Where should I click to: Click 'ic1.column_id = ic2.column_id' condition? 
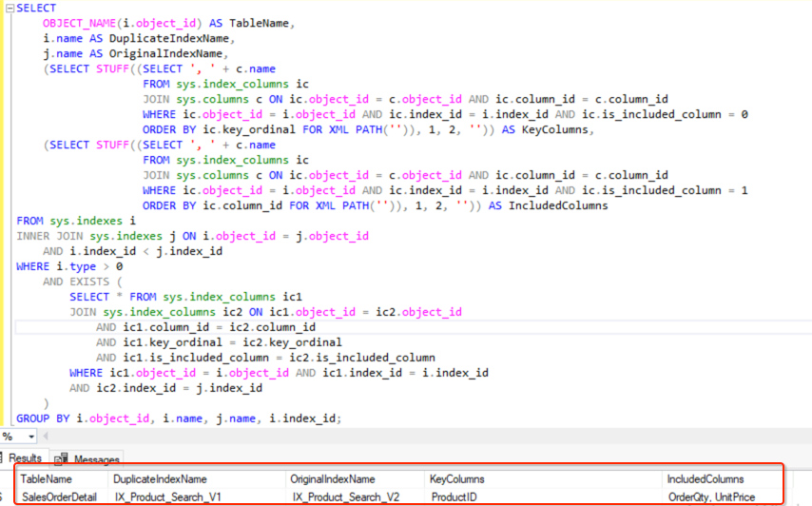point(219,327)
